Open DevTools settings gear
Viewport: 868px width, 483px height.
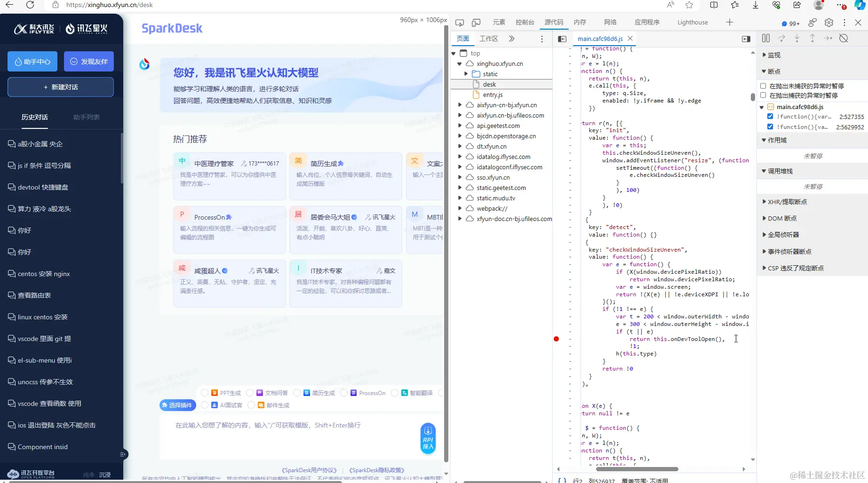tap(829, 23)
